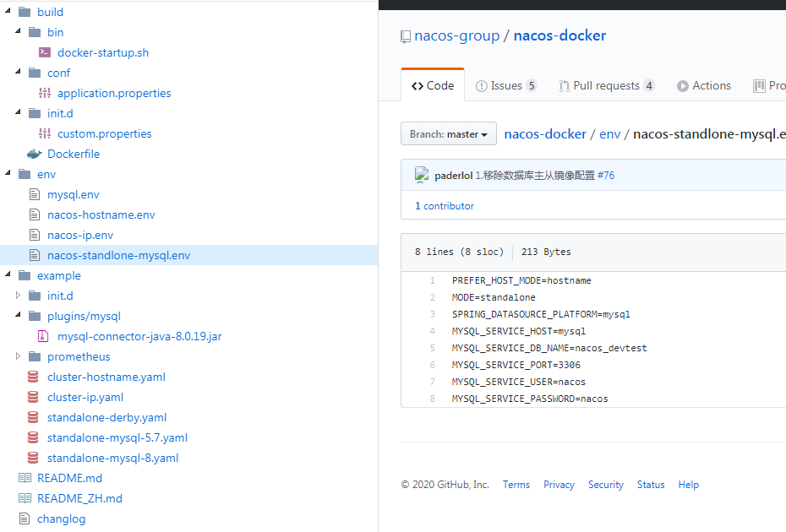Click the paderlol avatar image
The height and width of the screenshot is (532, 786).
422,175
